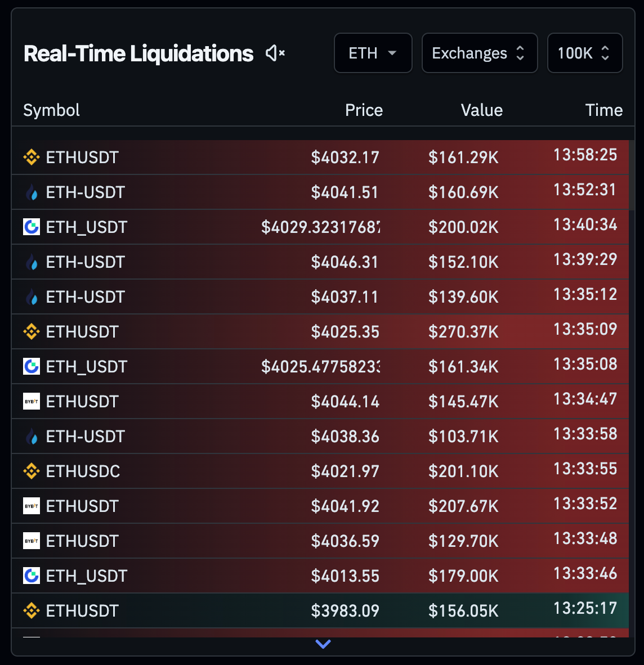The image size is (644, 665).
Task: Click Binance icon on green $3983.09 row
Action: point(32,611)
